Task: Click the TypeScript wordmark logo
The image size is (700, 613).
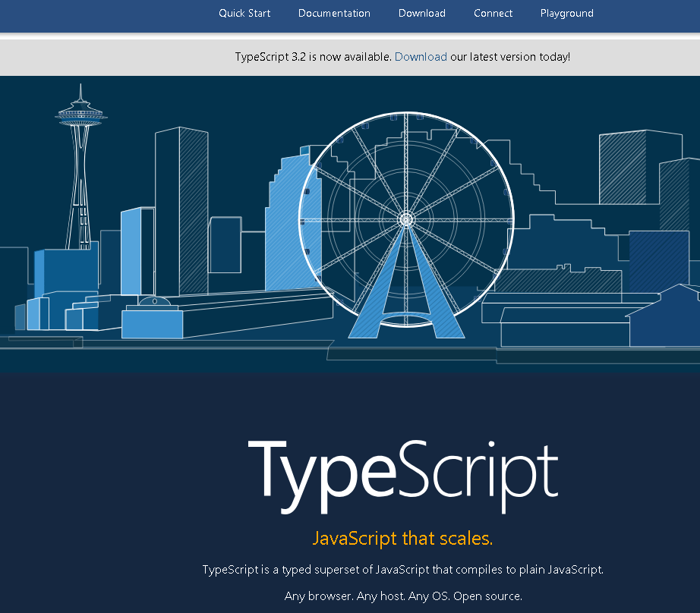Action: click(x=402, y=472)
